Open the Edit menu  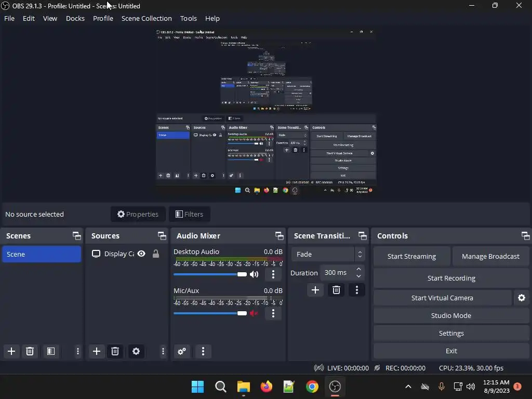[x=29, y=18]
